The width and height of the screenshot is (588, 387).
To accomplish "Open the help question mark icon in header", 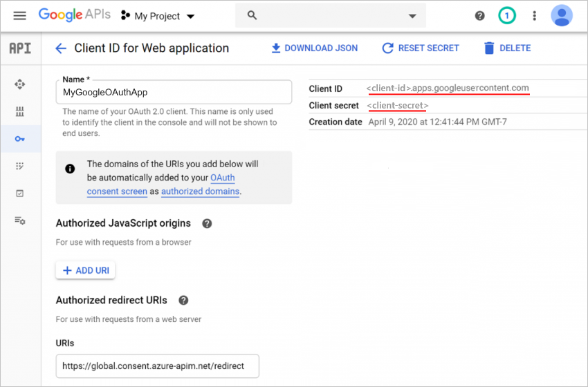I will [479, 15].
